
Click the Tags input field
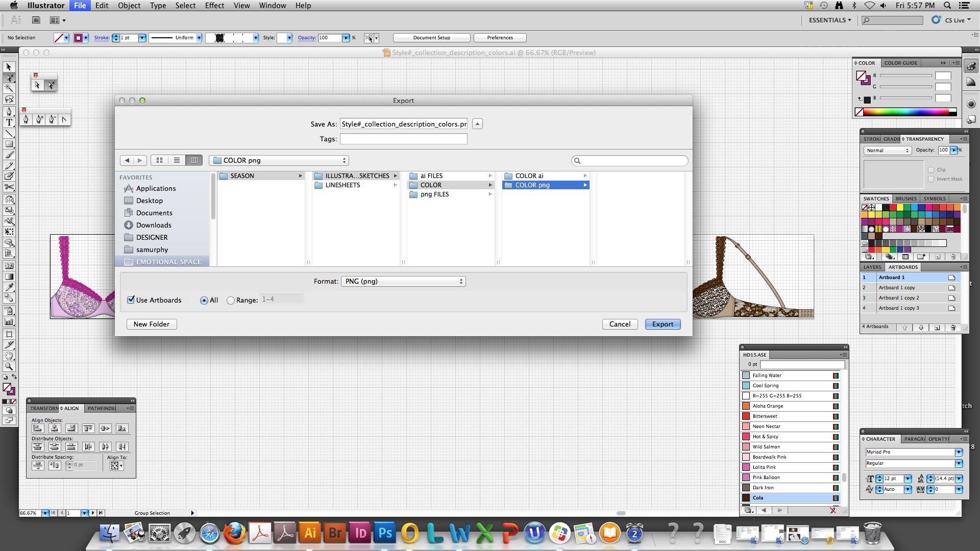[x=403, y=139]
